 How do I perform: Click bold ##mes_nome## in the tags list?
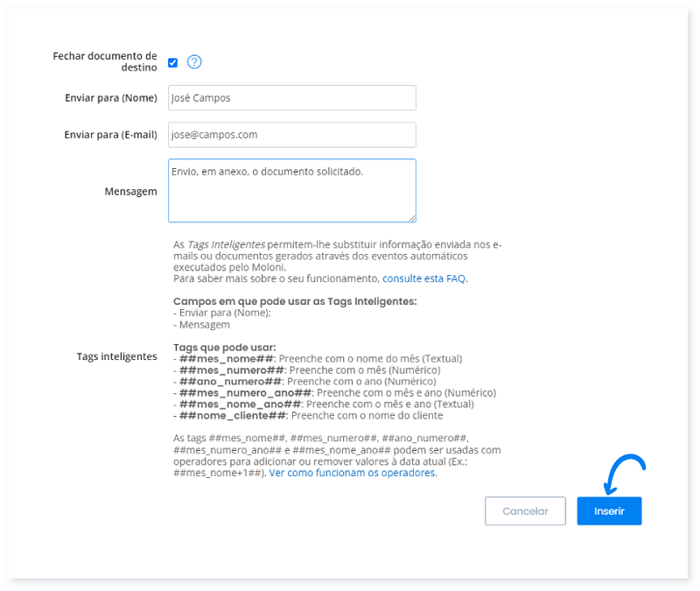click(x=227, y=358)
